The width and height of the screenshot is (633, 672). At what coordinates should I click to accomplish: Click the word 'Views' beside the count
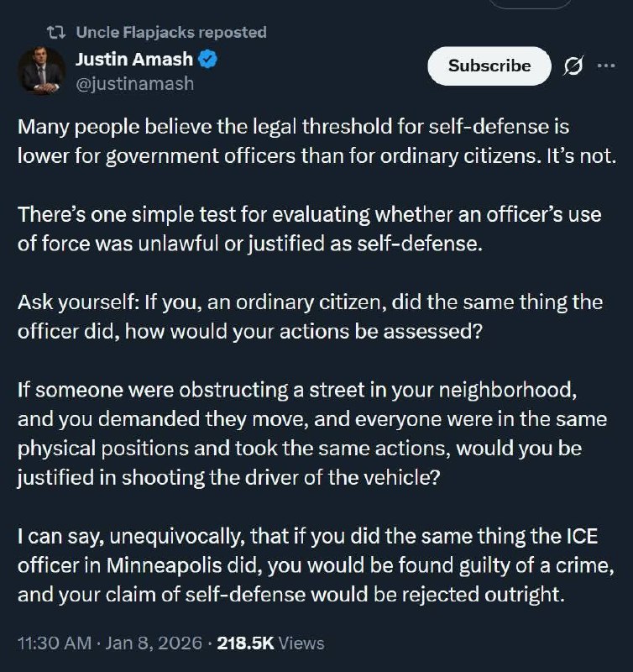pos(301,643)
